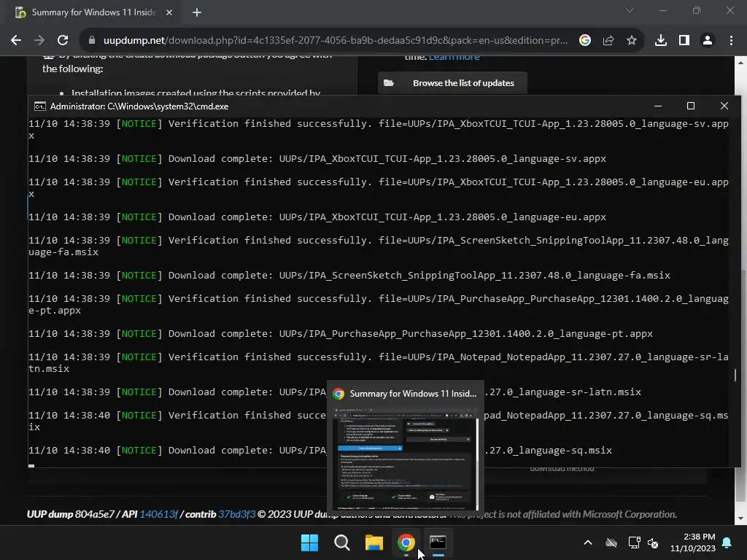
Task: Click the site lock icon in address bar
Action: coord(91,41)
